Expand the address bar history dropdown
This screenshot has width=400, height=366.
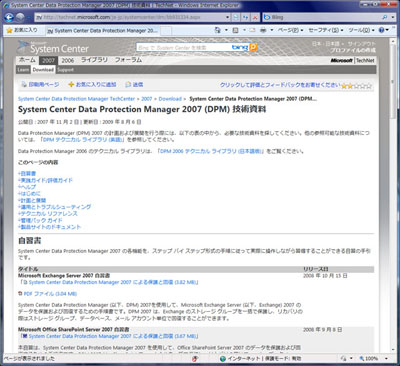(228, 17)
